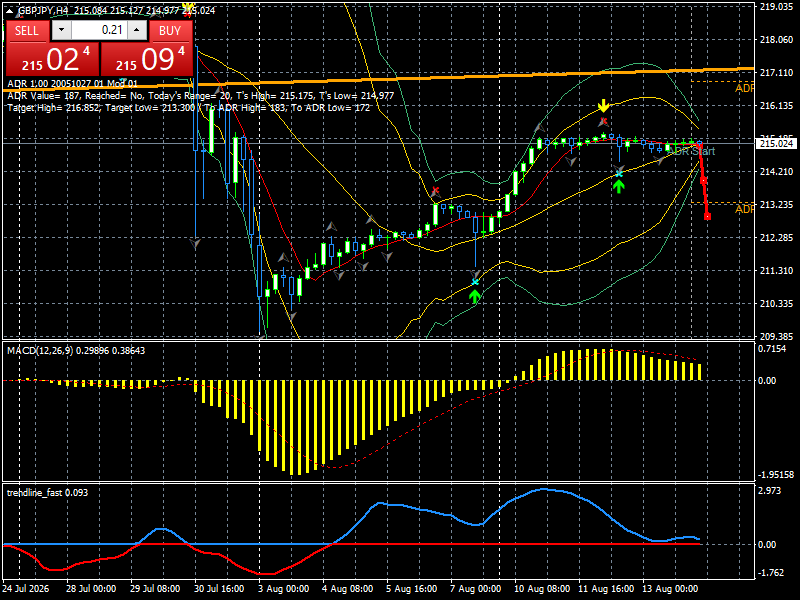Viewport: 800px width, 600px height.
Task: Select the middle red square on the projection line
Action: pyautogui.click(x=704, y=181)
